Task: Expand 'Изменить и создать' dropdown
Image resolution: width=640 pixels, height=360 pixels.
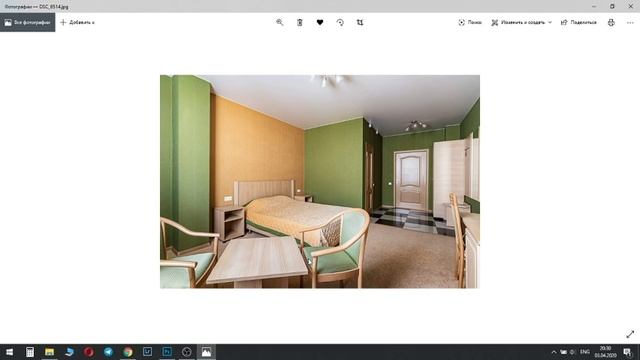Action: point(521,22)
